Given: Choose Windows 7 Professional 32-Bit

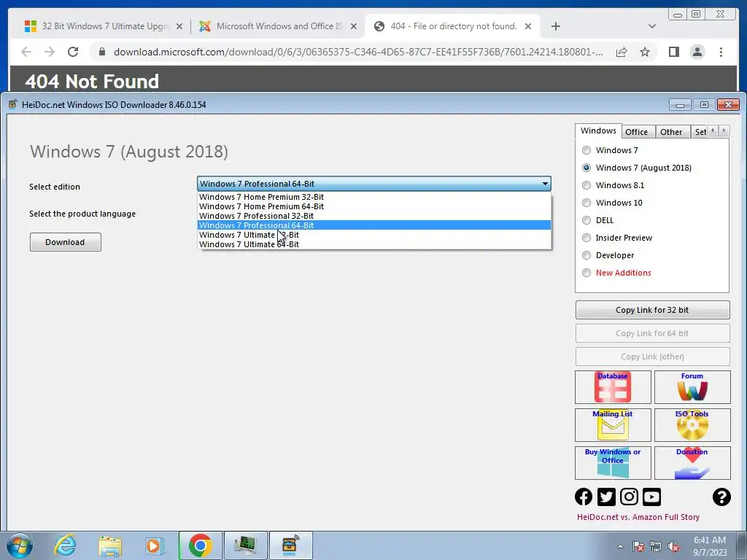Looking at the screenshot, I should (374, 216).
